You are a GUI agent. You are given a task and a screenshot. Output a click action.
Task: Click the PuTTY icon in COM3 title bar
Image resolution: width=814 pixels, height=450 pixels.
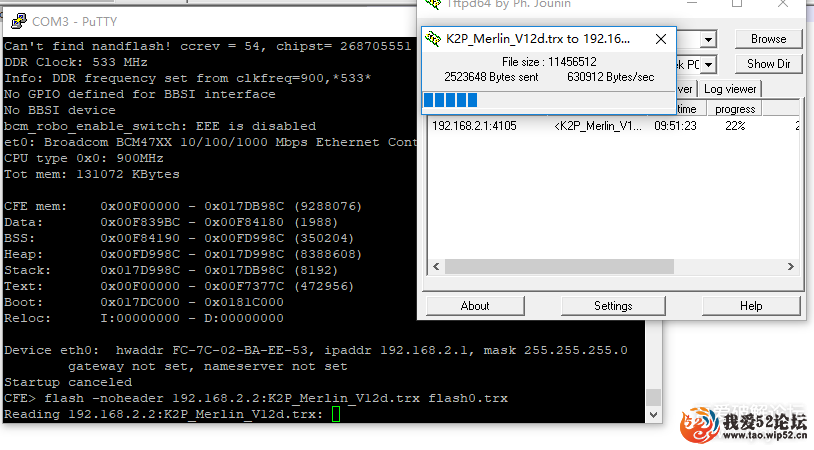pyautogui.click(x=19, y=21)
